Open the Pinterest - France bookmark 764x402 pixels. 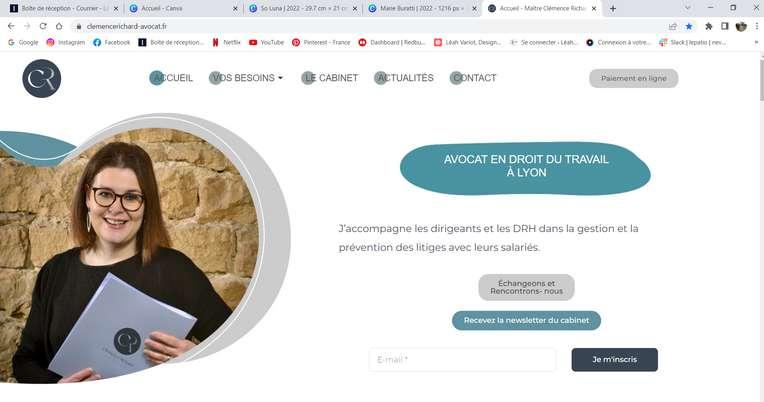pos(321,42)
